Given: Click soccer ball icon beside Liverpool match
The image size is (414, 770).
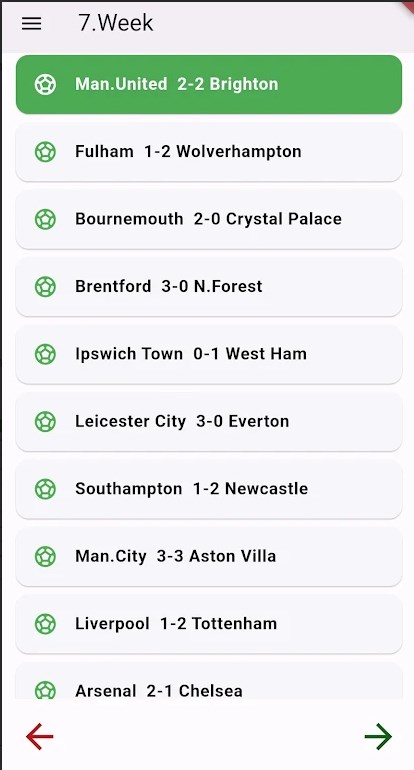Looking at the screenshot, I should click(45, 624).
